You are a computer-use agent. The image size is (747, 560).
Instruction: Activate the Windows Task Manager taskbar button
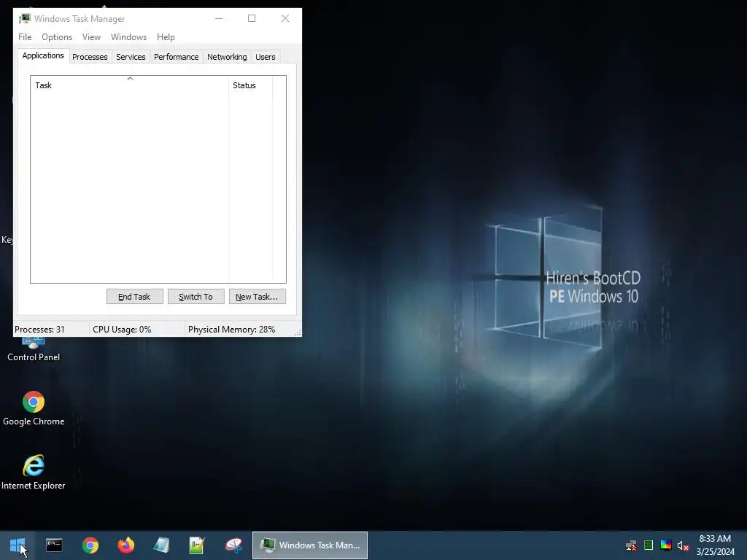coord(309,545)
